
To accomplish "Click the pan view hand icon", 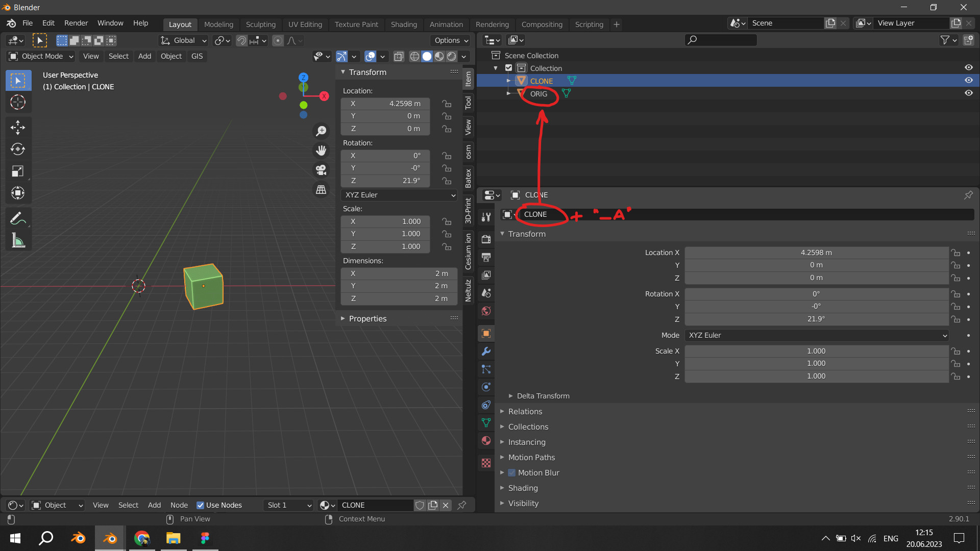I will tap(321, 151).
